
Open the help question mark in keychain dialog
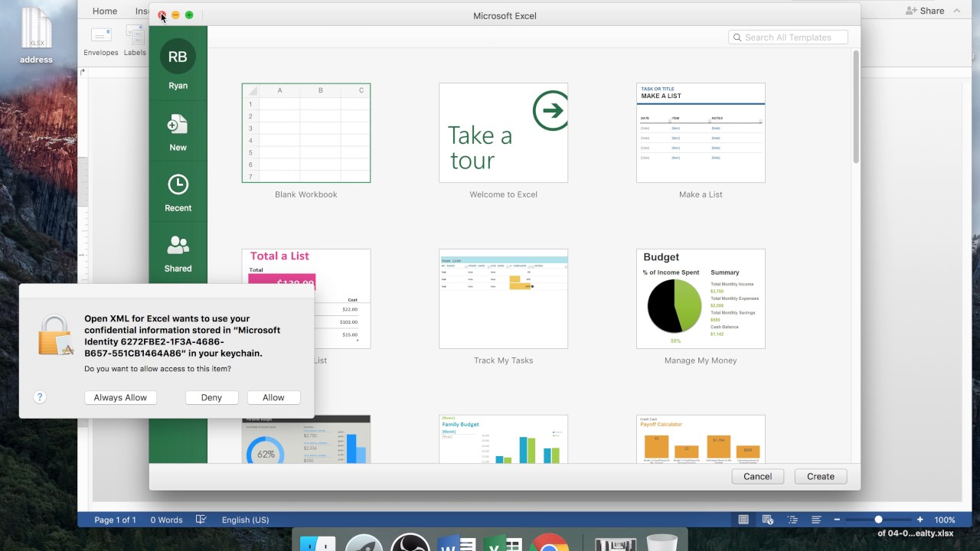coord(40,397)
